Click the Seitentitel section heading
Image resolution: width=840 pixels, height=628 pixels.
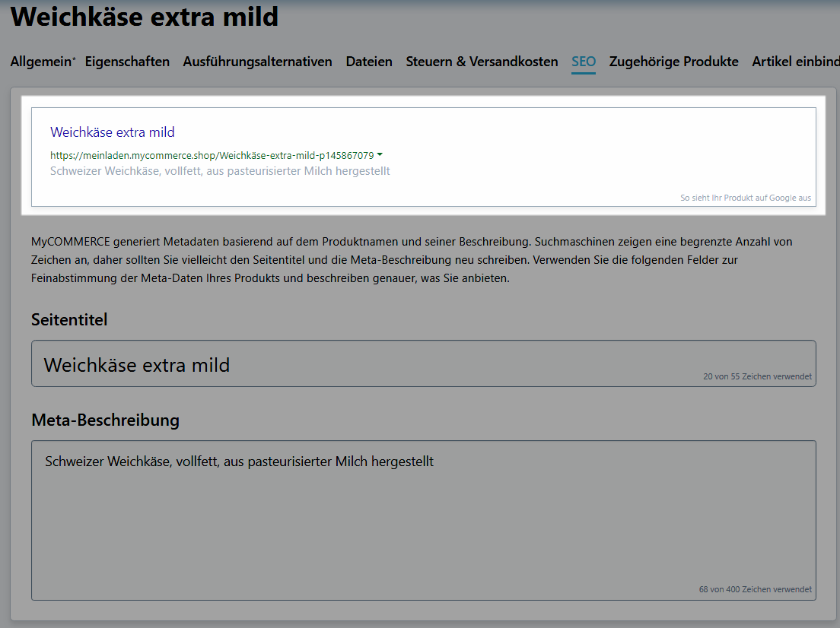point(69,319)
